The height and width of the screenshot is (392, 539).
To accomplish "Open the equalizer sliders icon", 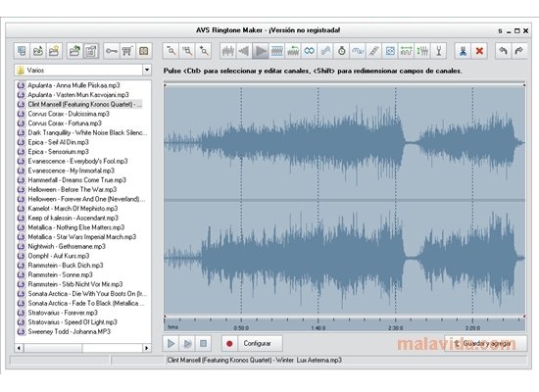I will coord(422,51).
